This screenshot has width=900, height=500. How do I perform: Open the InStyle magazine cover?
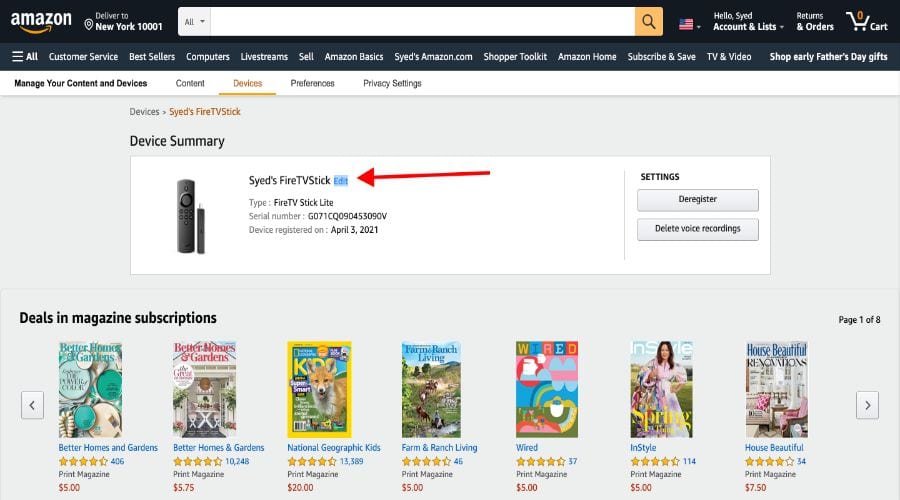(661, 389)
